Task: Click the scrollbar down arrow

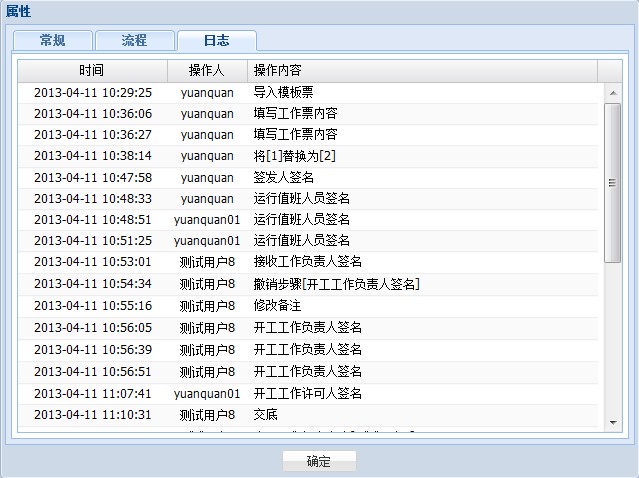Action: 613,422
